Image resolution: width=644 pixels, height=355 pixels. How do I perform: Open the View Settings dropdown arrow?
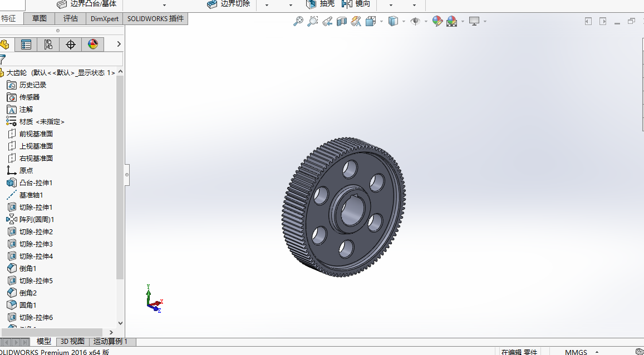[x=485, y=21]
